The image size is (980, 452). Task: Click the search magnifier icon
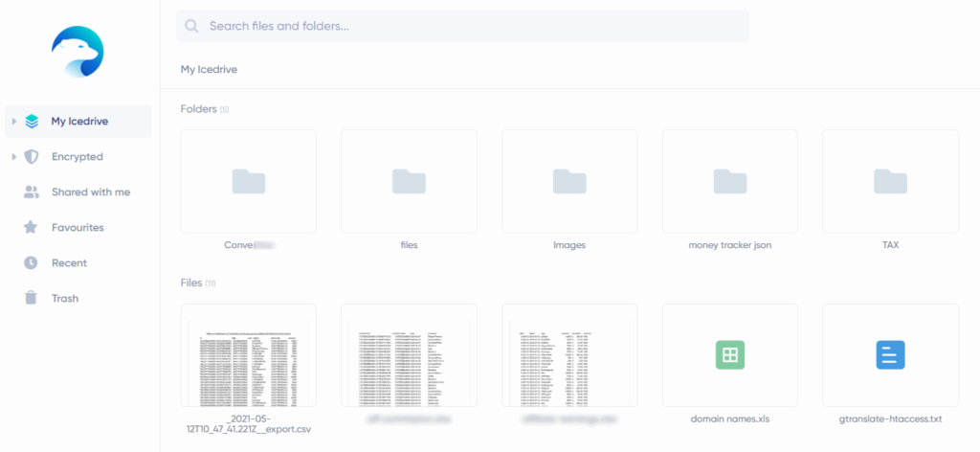tap(192, 26)
